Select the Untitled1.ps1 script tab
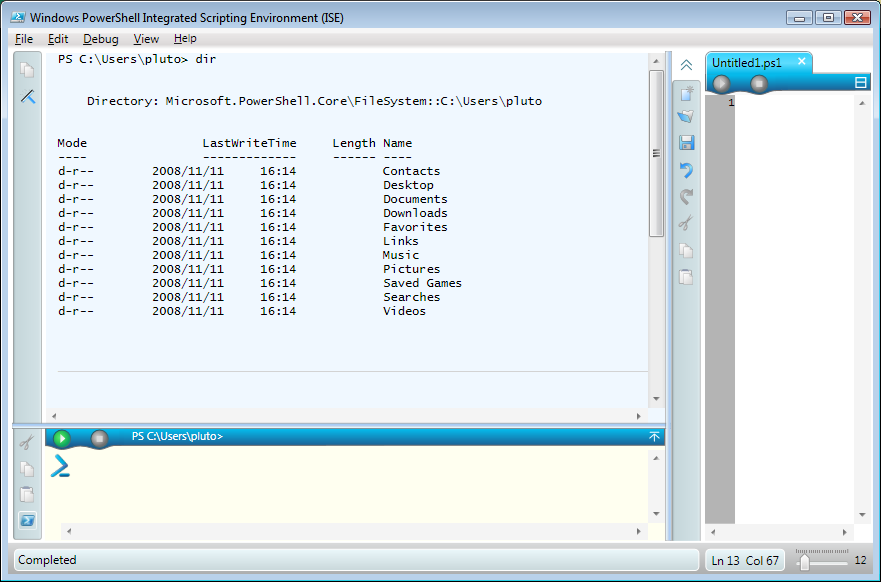The image size is (881, 582). point(747,63)
